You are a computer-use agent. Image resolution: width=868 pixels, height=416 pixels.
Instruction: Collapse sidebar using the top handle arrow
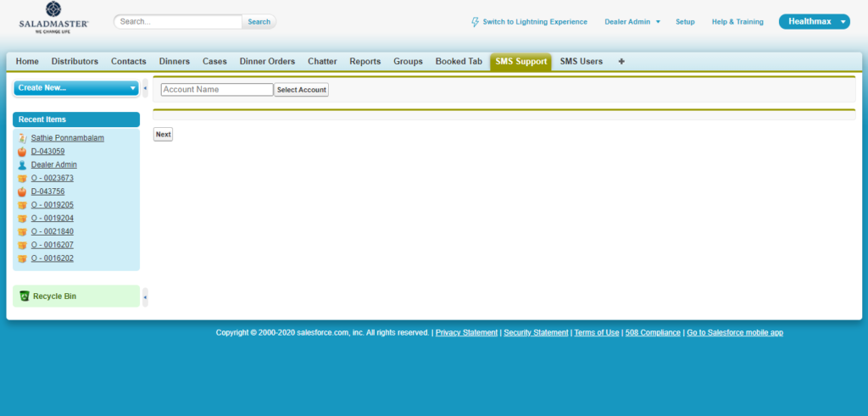point(145,88)
